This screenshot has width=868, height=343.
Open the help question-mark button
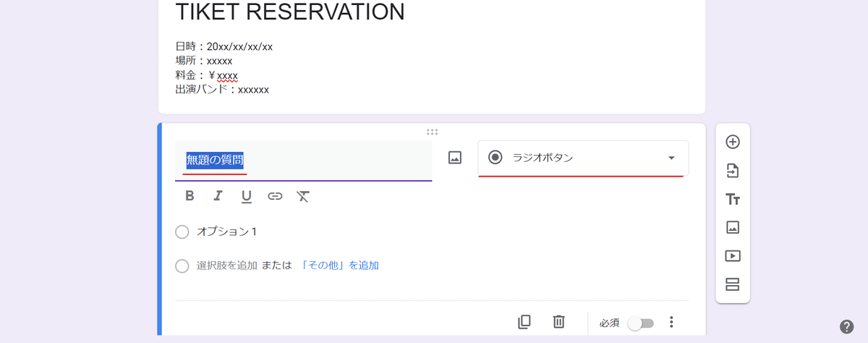click(x=847, y=326)
